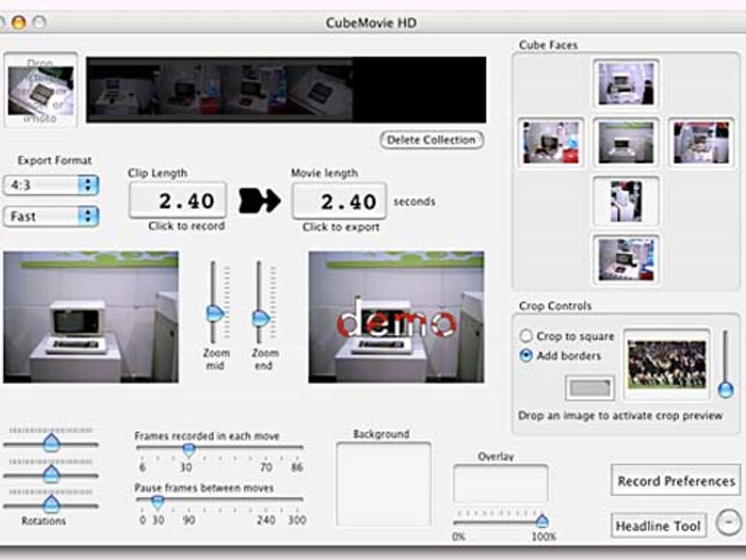Click the crop preview crowd image

click(667, 364)
